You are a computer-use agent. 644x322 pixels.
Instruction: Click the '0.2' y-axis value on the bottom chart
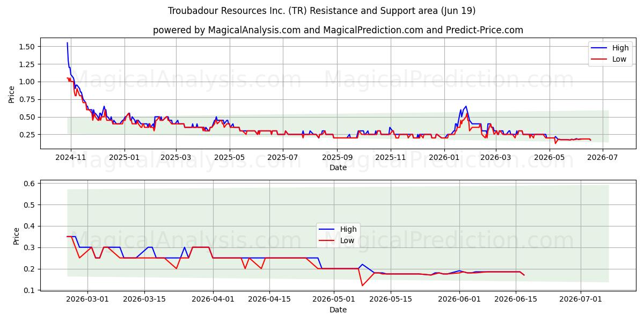pos(30,269)
